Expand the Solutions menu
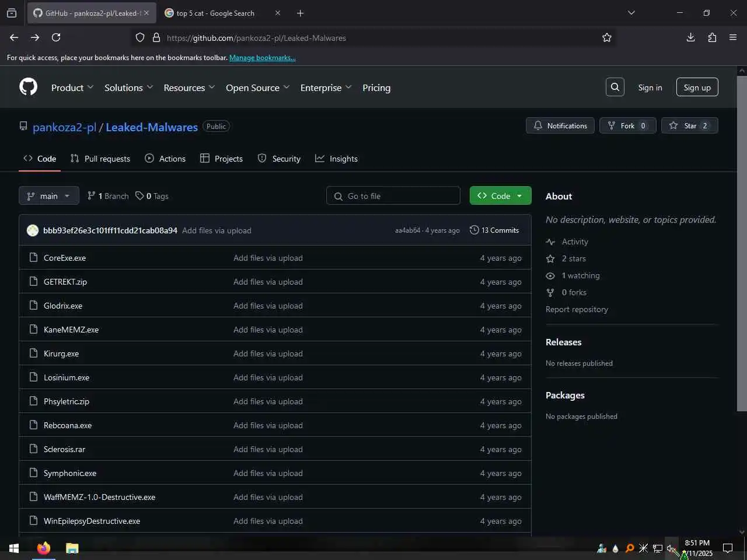The width and height of the screenshot is (747, 560). tap(129, 87)
